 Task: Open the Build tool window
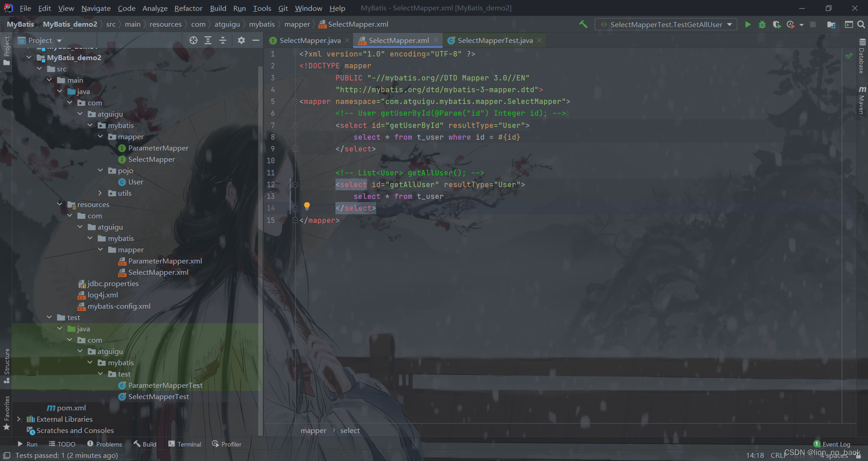coord(145,444)
